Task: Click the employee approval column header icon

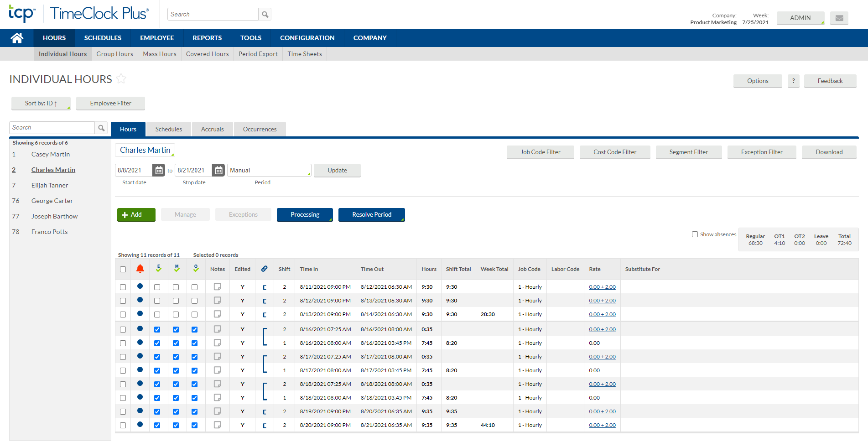Action: [x=158, y=269]
